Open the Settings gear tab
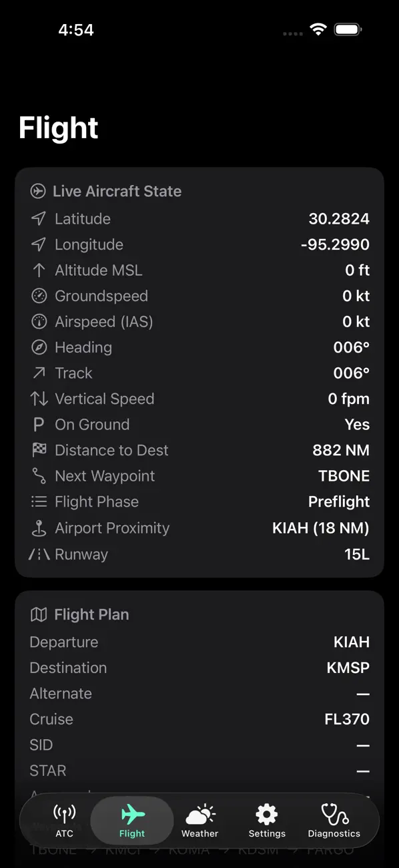This screenshot has height=868, width=399. tap(267, 821)
